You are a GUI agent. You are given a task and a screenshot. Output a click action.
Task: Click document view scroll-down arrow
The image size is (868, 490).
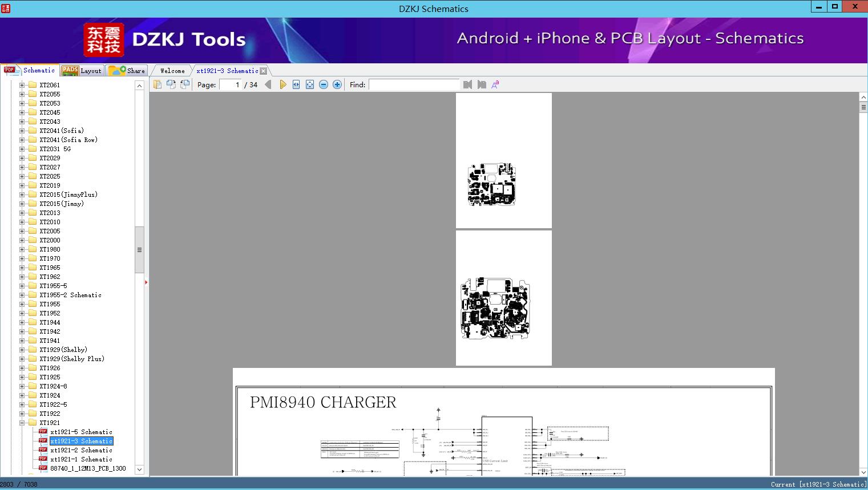point(863,472)
